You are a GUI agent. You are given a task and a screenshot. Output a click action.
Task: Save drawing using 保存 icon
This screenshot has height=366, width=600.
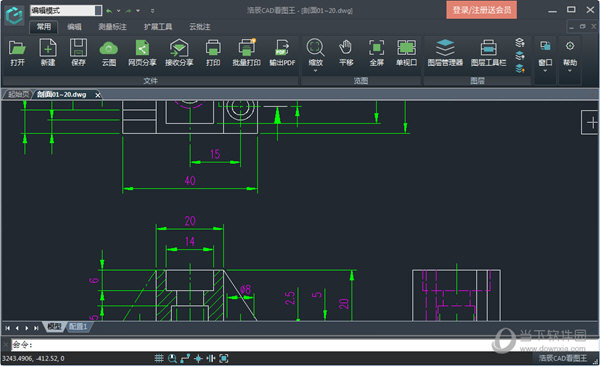click(78, 52)
